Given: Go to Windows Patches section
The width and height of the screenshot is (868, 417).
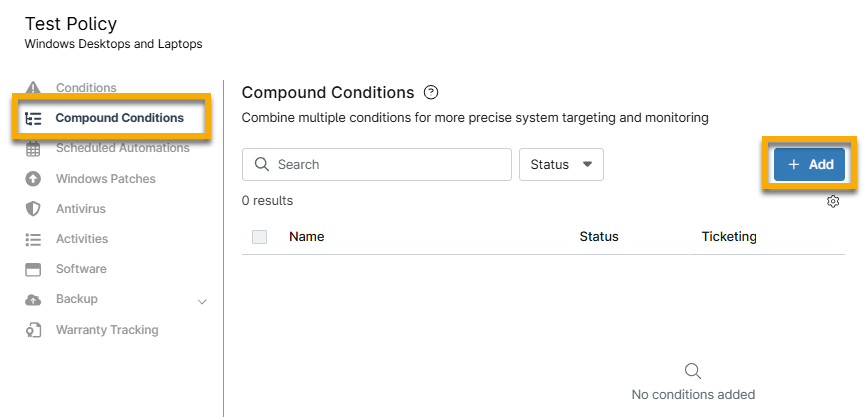Looking at the screenshot, I should point(105,179).
